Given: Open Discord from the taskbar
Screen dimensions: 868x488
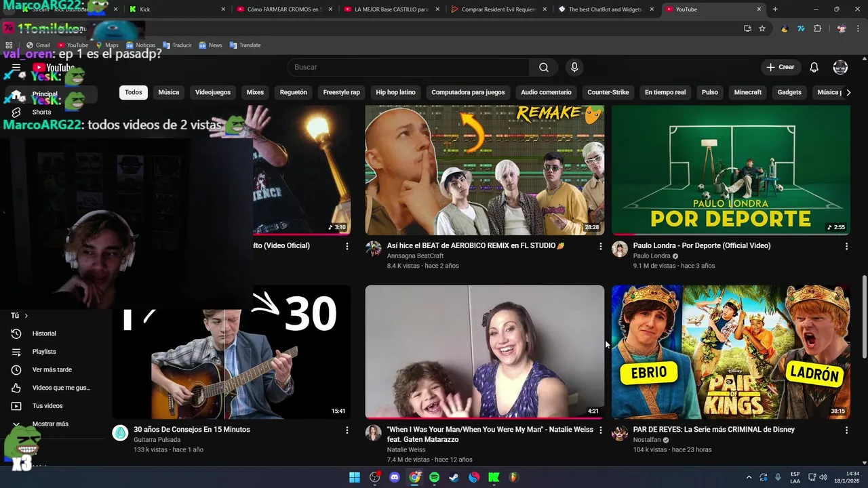Looking at the screenshot, I should pos(395,477).
